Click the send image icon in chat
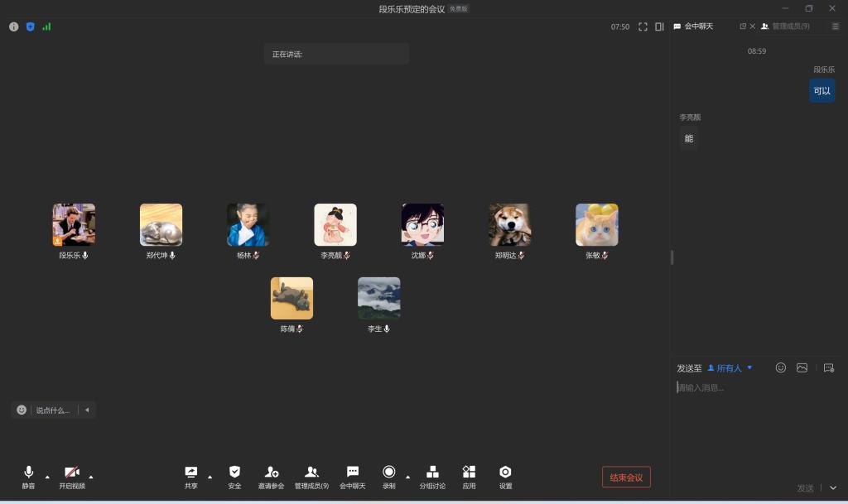The width and height of the screenshot is (848, 504). (x=802, y=367)
